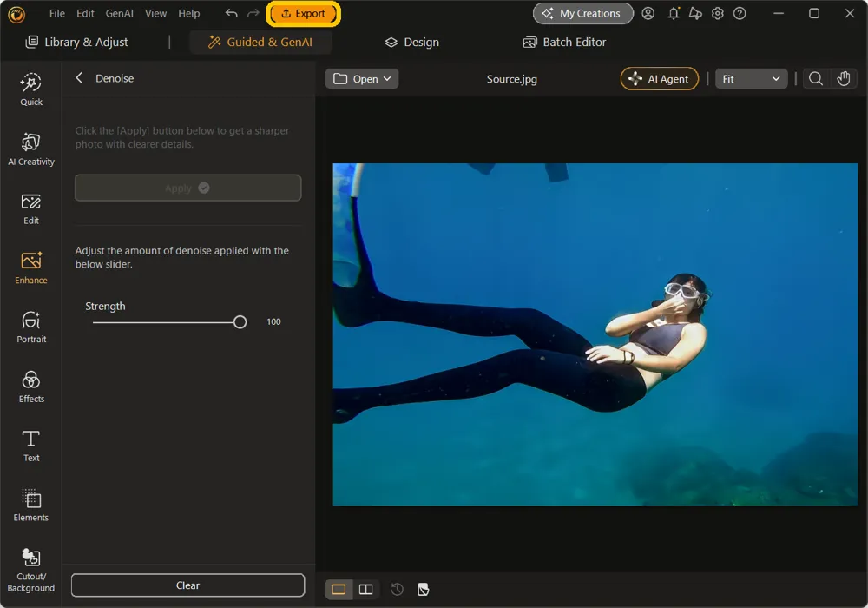
Task: Open the Quick tools panel
Action: [31, 89]
